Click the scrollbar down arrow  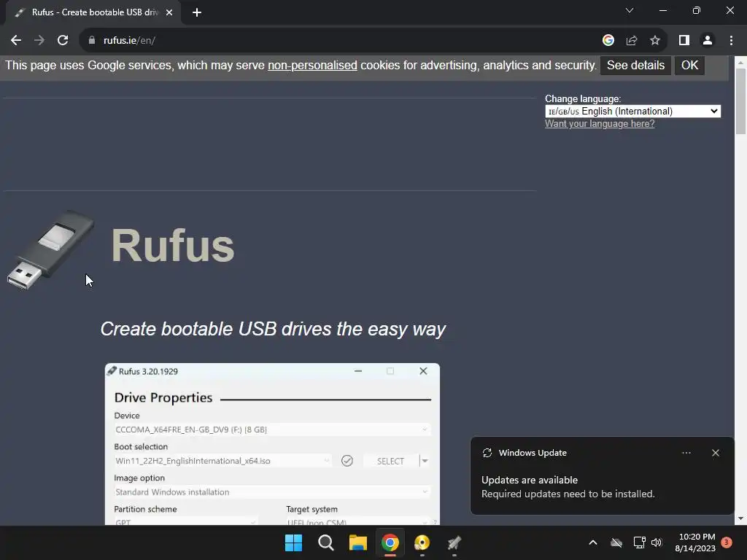click(740, 518)
